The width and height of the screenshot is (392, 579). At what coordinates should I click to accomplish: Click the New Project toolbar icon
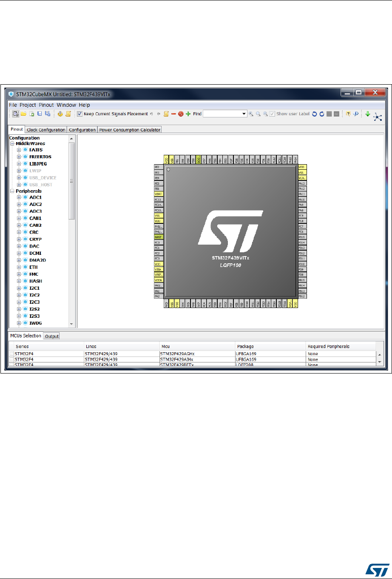click(15, 114)
